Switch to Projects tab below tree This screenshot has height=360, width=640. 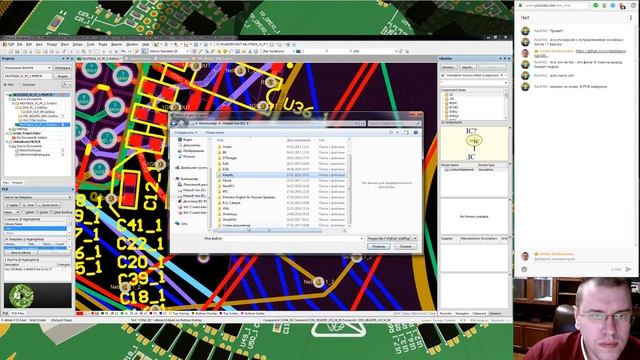(17, 182)
